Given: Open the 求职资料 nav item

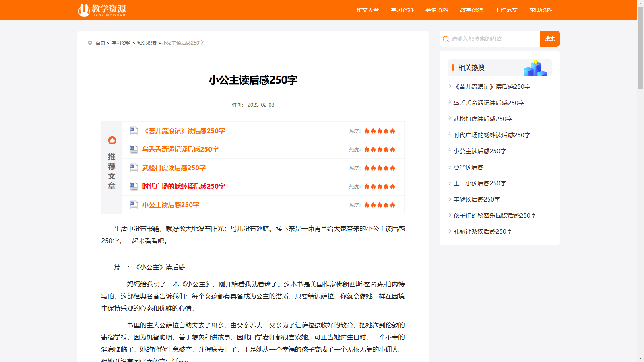Looking at the screenshot, I should pos(540,10).
